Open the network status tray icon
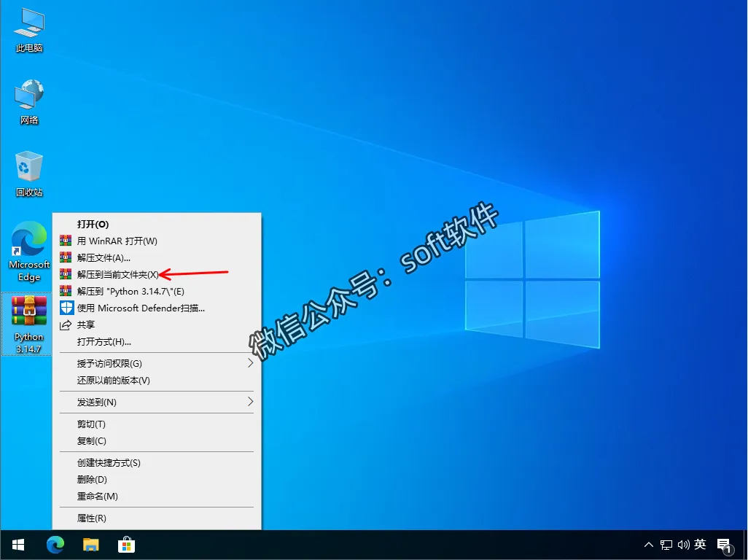 pyautogui.click(x=666, y=544)
